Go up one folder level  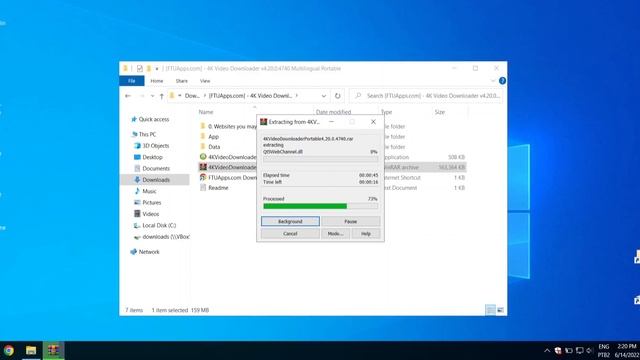(x=162, y=96)
